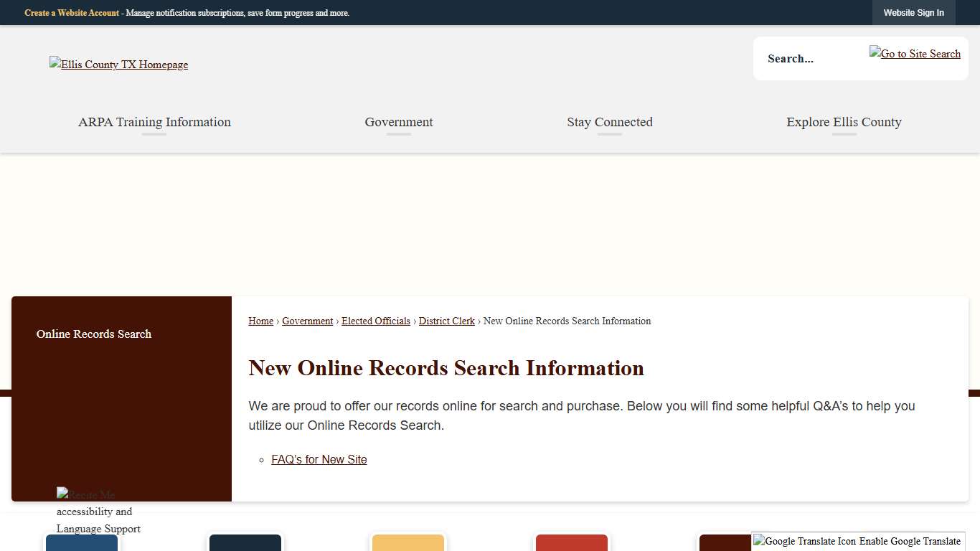This screenshot has width=980, height=551.
Task: Select the red quick-link tile
Action: click(571, 544)
